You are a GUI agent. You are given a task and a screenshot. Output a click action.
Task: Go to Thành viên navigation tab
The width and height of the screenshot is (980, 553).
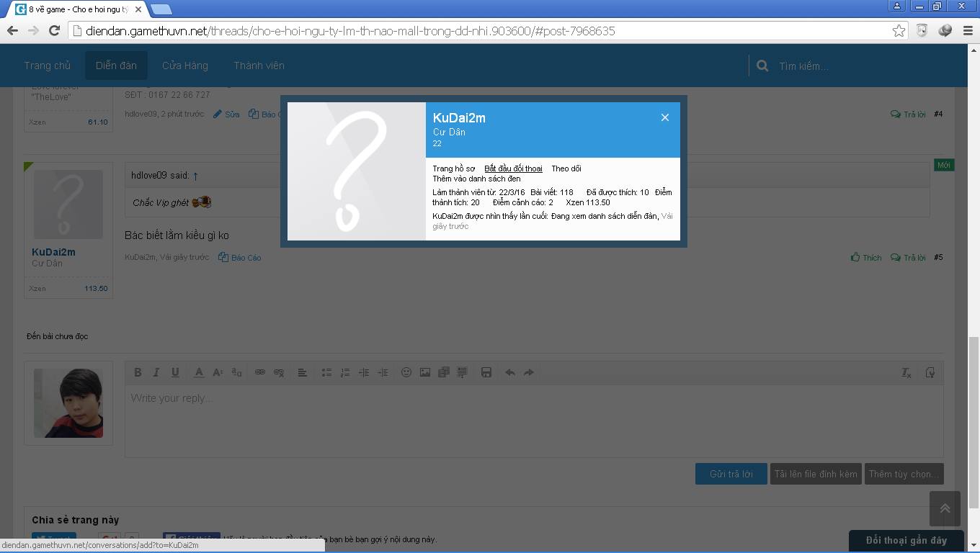tap(259, 66)
